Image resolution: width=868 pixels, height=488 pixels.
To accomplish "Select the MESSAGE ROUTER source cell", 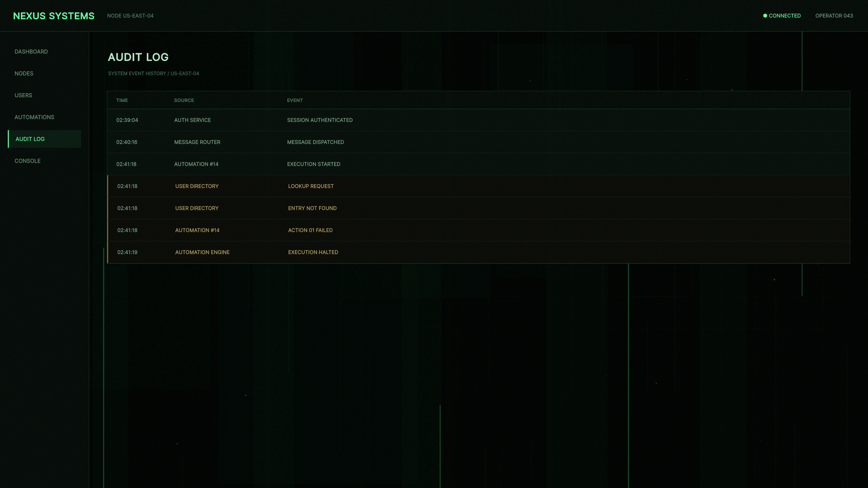I will (x=197, y=142).
